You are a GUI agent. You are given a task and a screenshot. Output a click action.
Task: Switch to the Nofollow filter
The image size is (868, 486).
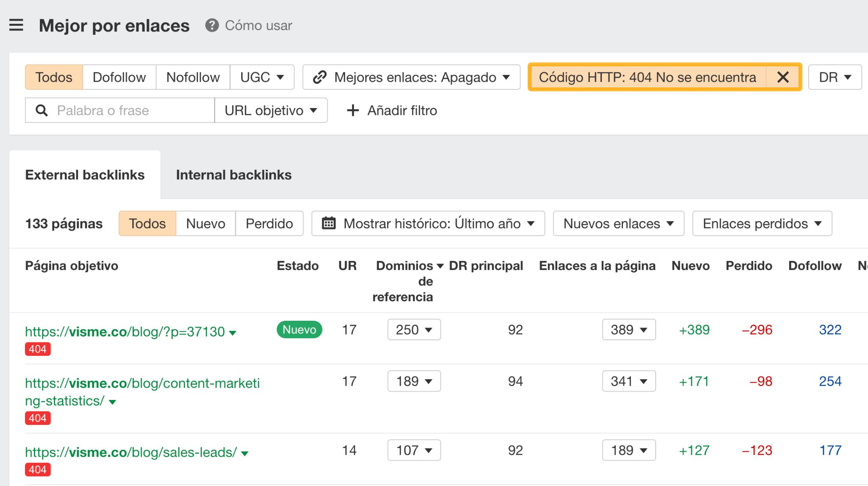click(x=193, y=77)
